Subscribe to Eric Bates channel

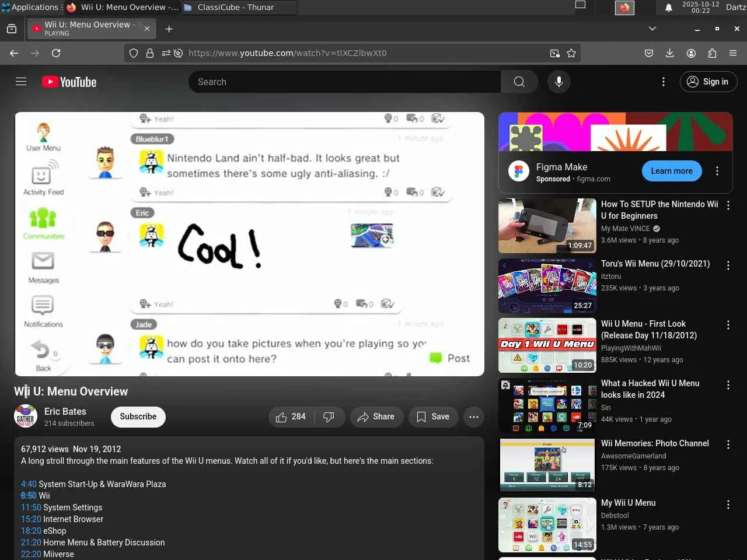[x=138, y=416]
